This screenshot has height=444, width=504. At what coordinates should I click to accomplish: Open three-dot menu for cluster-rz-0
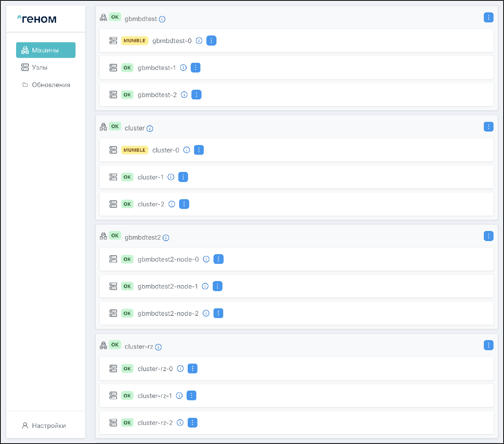click(x=193, y=369)
